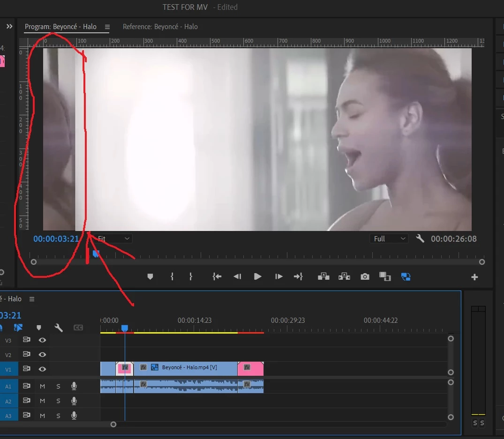Step back one frame

(x=237, y=276)
